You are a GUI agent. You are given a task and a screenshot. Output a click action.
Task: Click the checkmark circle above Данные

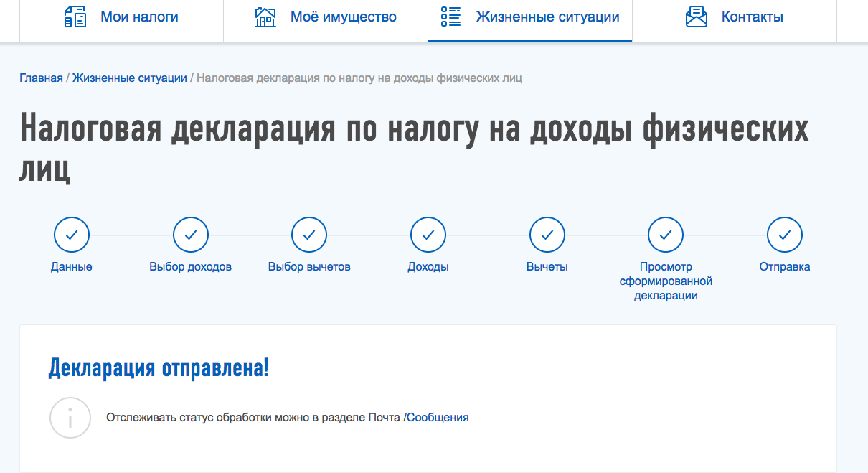(72, 235)
